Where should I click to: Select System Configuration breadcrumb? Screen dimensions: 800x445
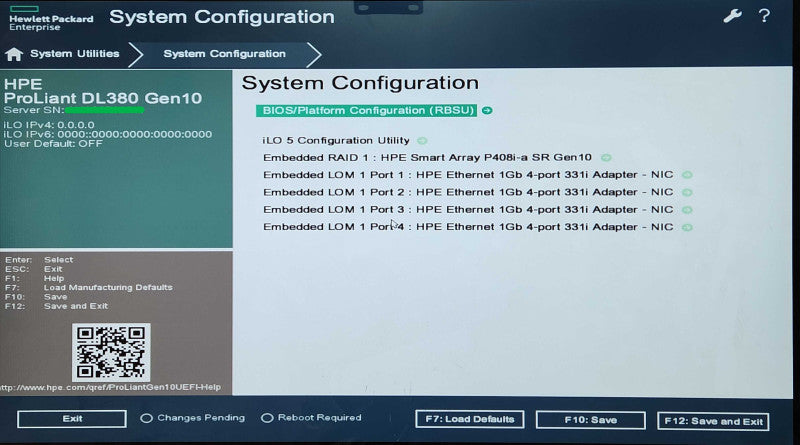click(x=224, y=54)
